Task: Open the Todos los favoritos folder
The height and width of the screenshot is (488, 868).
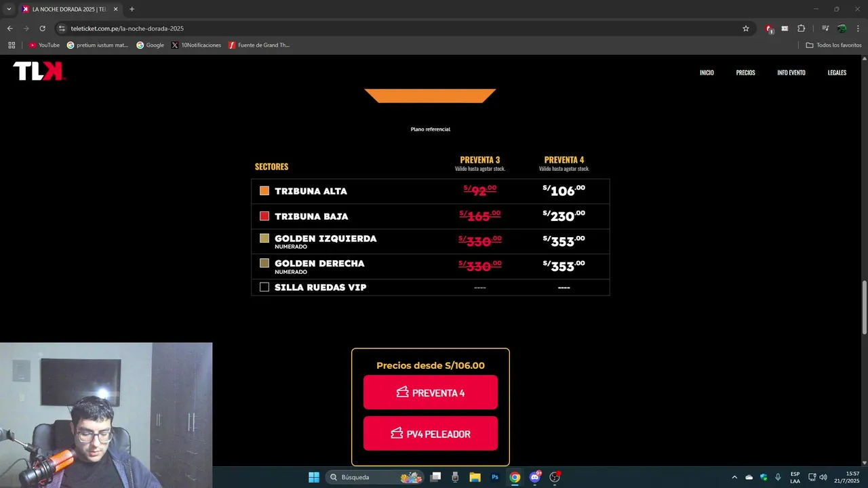Action: [x=833, y=45]
